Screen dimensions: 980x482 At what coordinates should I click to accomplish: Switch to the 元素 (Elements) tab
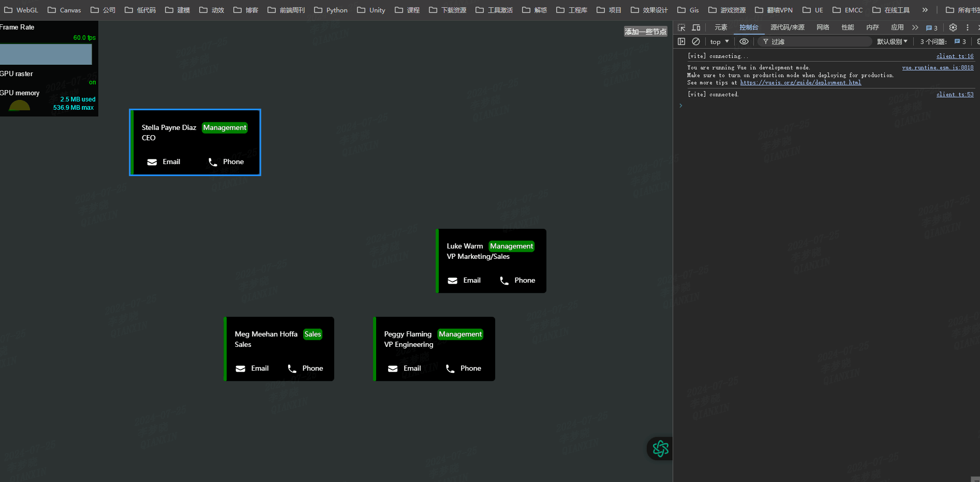[x=721, y=27]
